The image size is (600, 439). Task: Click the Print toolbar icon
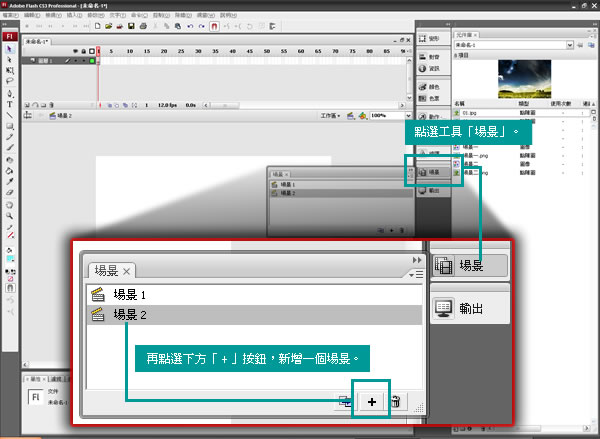click(143, 26)
